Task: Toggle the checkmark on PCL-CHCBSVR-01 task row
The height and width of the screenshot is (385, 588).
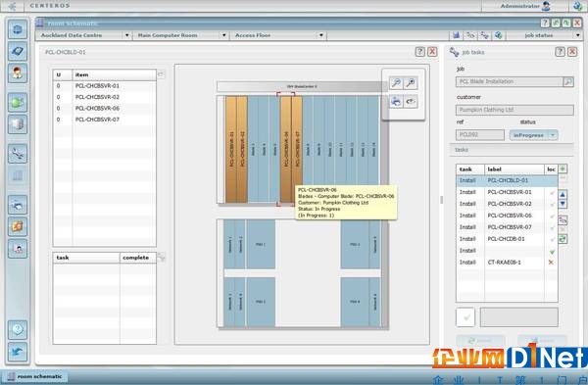Action: click(552, 193)
